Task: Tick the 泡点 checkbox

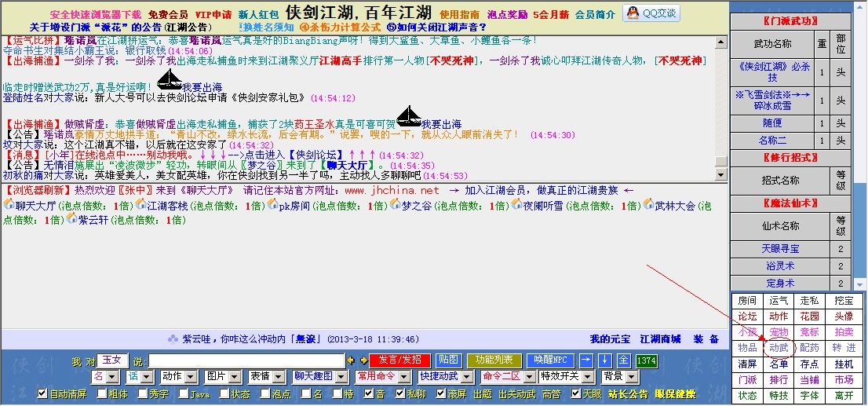Action: coord(264,394)
